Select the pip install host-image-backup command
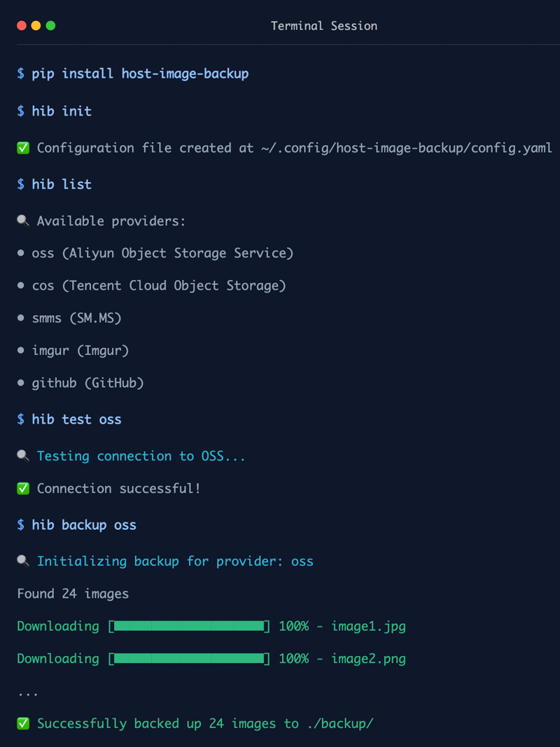The height and width of the screenshot is (747, 560). tap(140, 74)
